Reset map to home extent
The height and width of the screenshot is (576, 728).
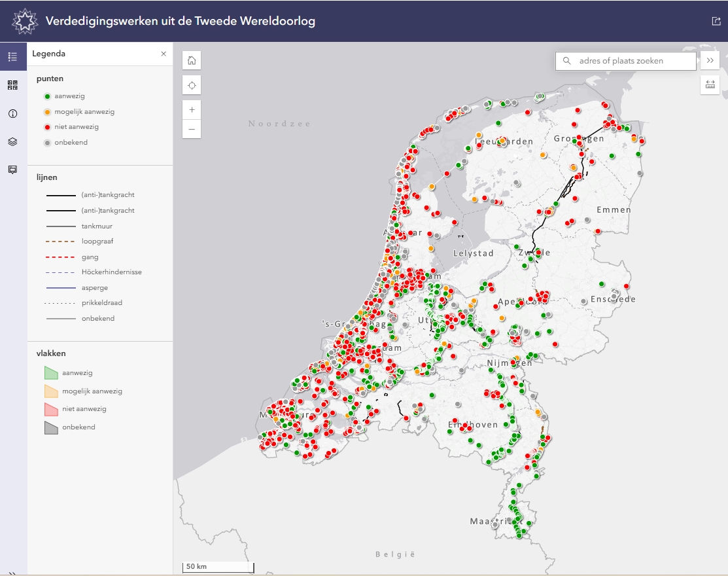pos(192,60)
